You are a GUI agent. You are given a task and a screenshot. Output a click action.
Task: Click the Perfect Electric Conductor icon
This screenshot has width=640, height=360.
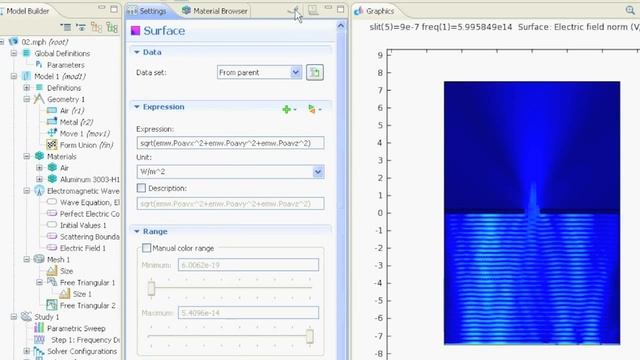[x=52, y=213]
